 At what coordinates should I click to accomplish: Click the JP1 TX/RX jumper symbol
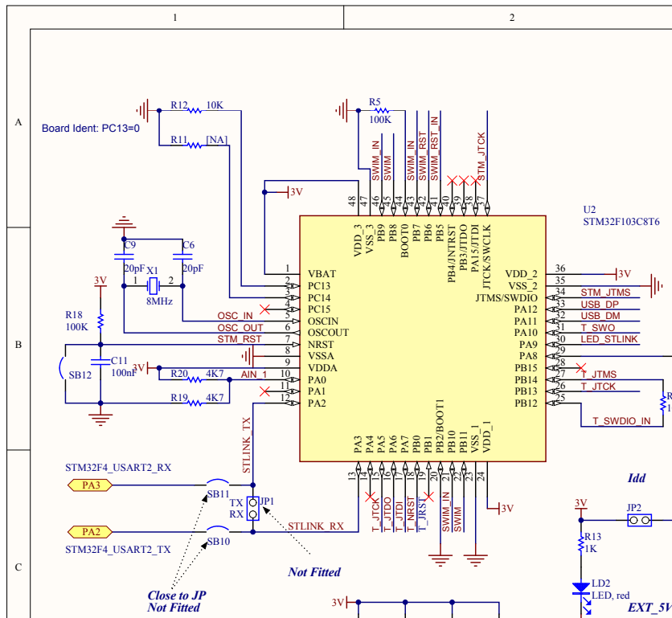[x=253, y=508]
